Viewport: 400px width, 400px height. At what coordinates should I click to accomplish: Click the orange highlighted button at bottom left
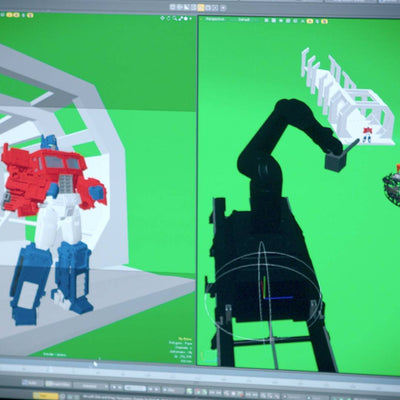pos(46,396)
